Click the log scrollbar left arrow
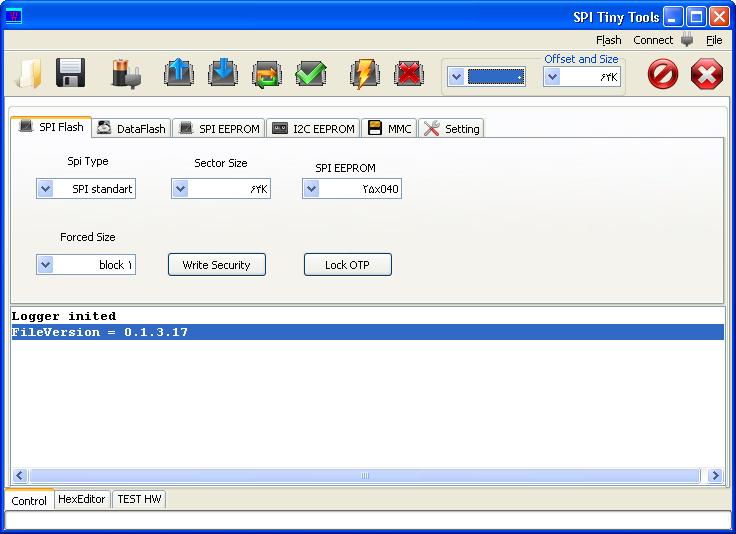 19,475
